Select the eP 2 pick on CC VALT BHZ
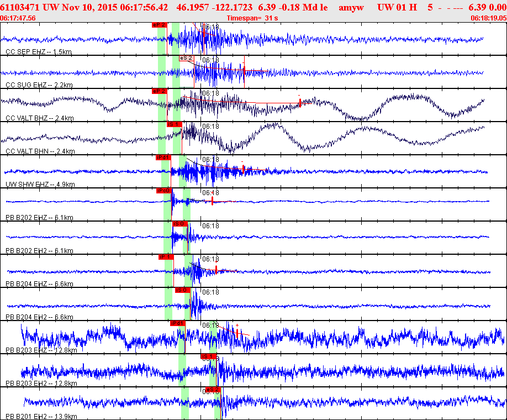Image resolution: width=507 pixels, height=420 pixels. (159, 91)
